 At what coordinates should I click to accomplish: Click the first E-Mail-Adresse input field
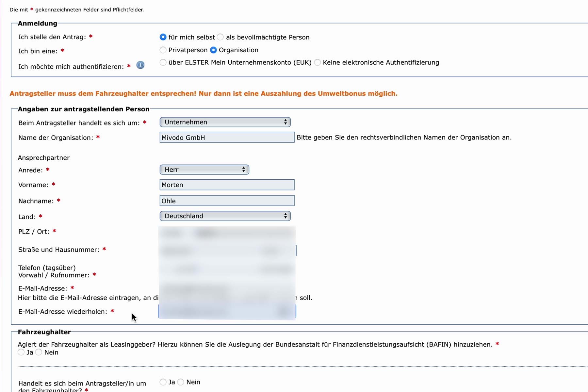(227, 289)
